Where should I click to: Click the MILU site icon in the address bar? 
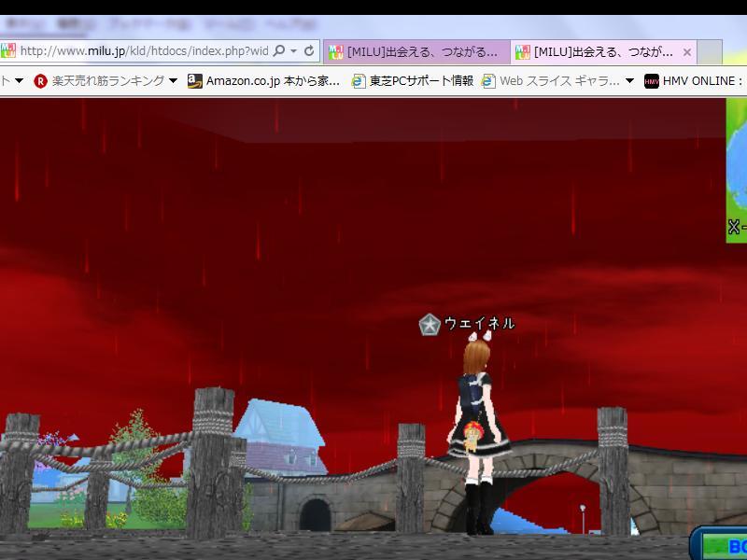tap(8, 51)
